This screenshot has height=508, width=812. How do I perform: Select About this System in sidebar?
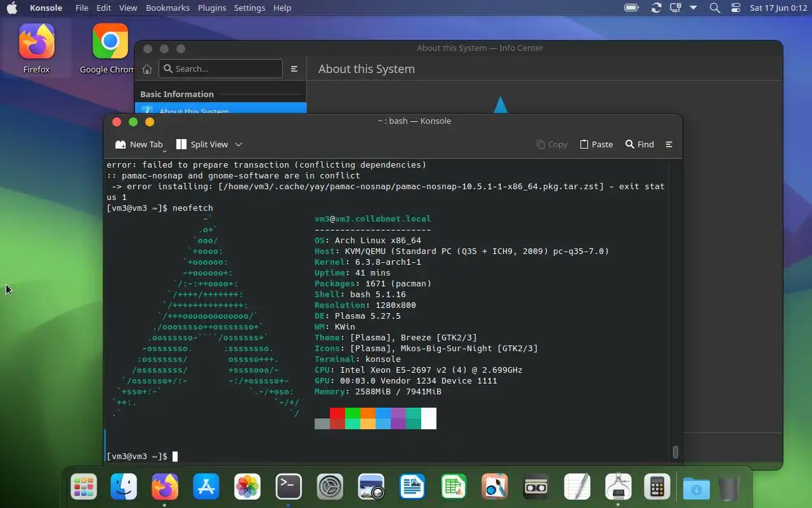(221, 109)
